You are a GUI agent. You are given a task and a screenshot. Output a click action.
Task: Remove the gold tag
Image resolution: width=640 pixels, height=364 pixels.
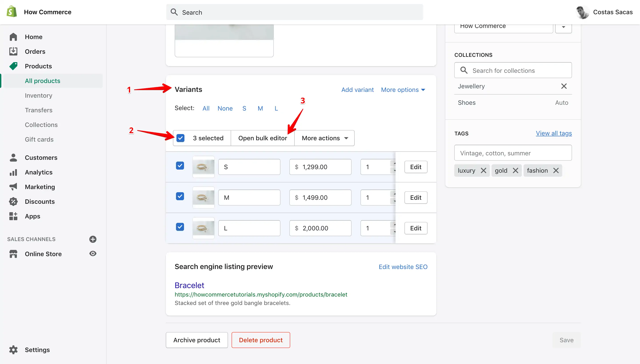pos(515,170)
